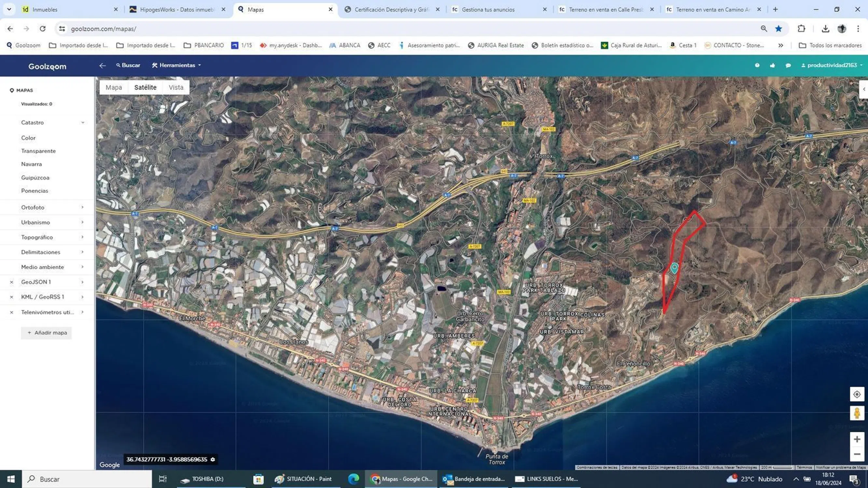The image size is (868, 488).
Task: Click the help question mark icon
Action: (757, 65)
